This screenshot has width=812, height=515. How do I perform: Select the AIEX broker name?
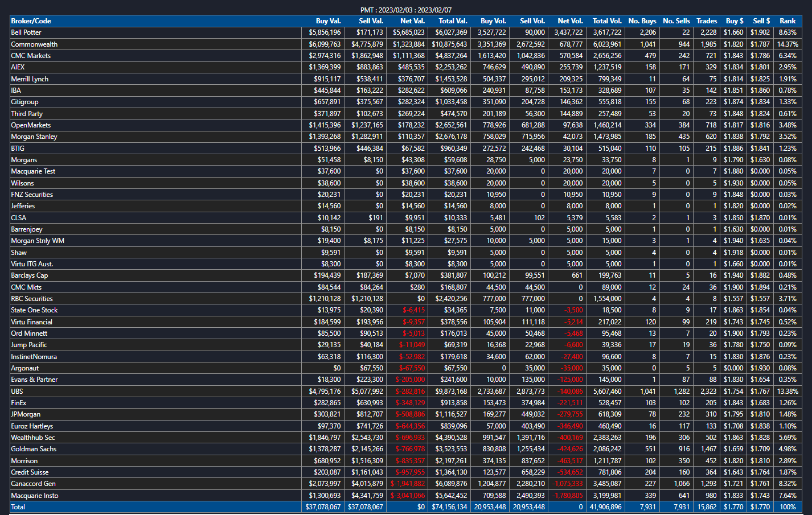18,67
